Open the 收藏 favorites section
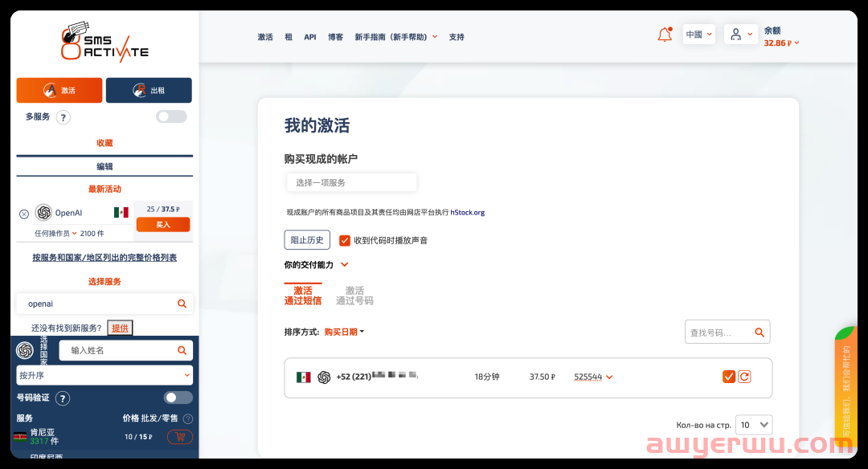Viewport: 868px width, 469px height. 104,143
